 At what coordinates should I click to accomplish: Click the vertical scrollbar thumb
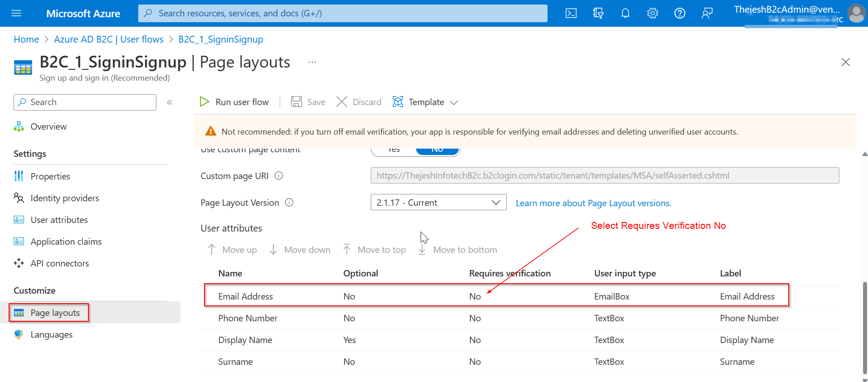click(865, 328)
